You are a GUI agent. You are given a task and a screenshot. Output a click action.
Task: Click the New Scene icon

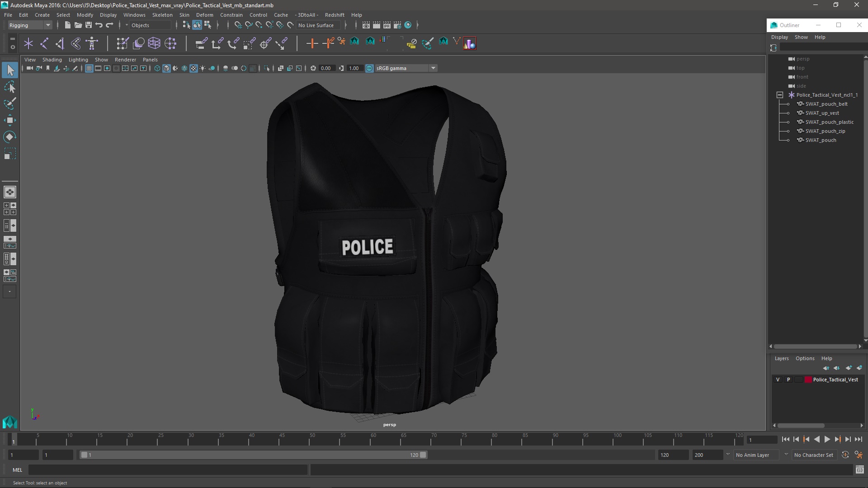(x=67, y=25)
